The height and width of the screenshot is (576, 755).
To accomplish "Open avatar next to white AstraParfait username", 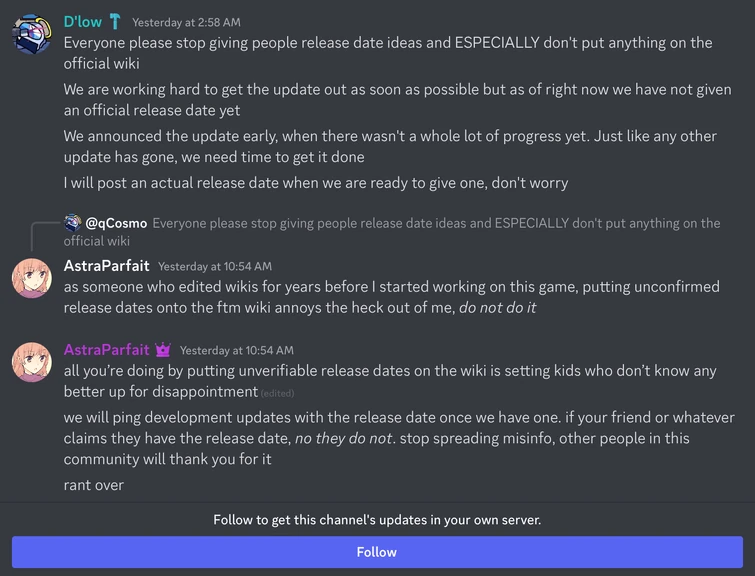I will tap(31, 277).
